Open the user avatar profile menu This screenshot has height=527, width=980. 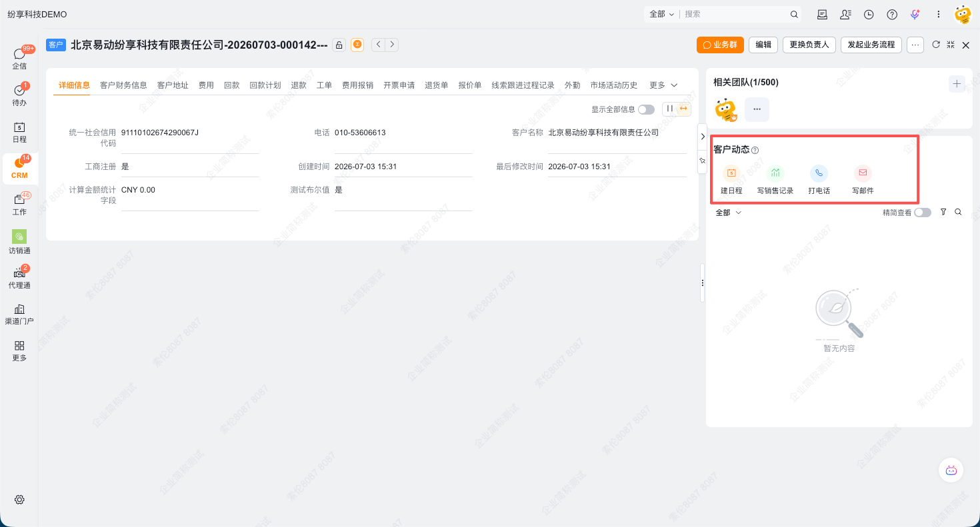(963, 15)
